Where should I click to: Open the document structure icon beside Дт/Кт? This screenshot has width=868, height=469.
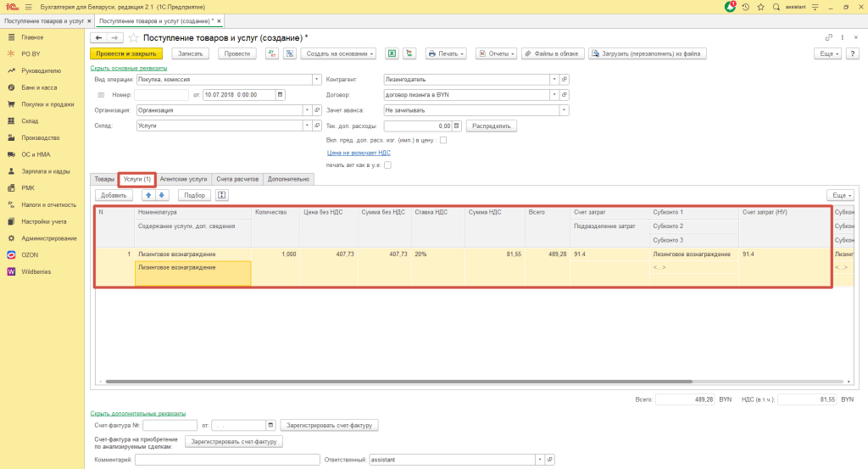(290, 53)
